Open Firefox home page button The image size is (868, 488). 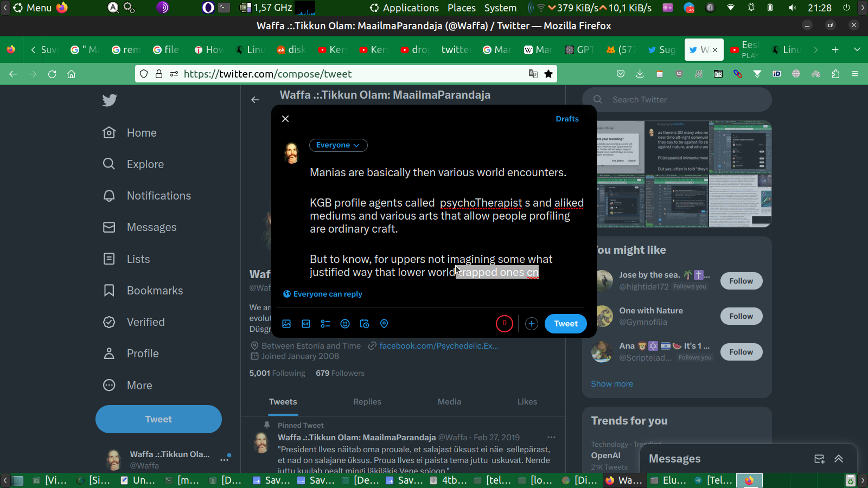coord(71,74)
